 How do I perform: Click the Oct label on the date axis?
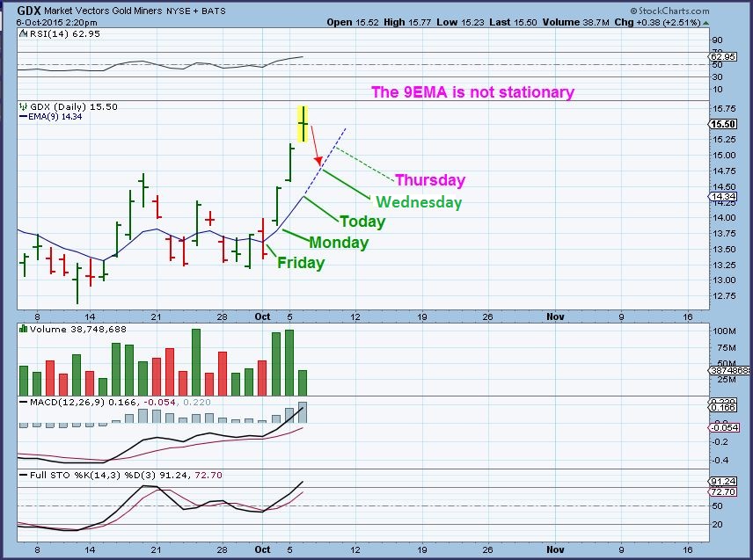[261, 316]
